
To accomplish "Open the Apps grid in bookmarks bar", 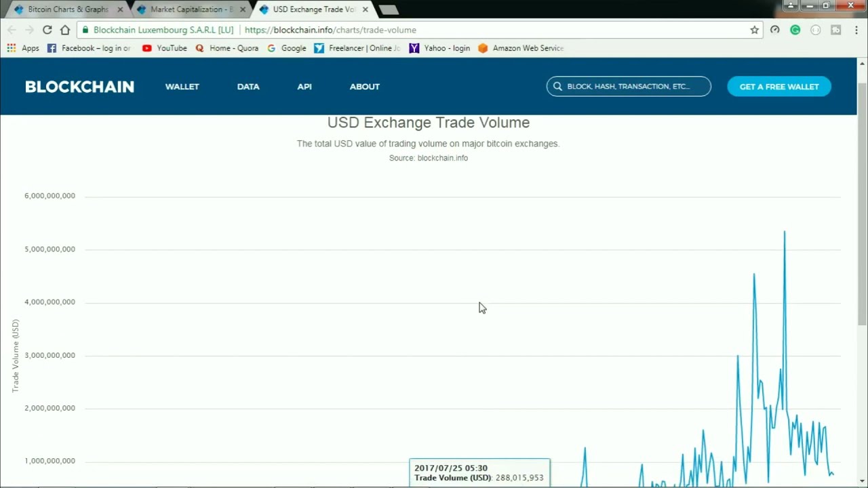I will [23, 48].
